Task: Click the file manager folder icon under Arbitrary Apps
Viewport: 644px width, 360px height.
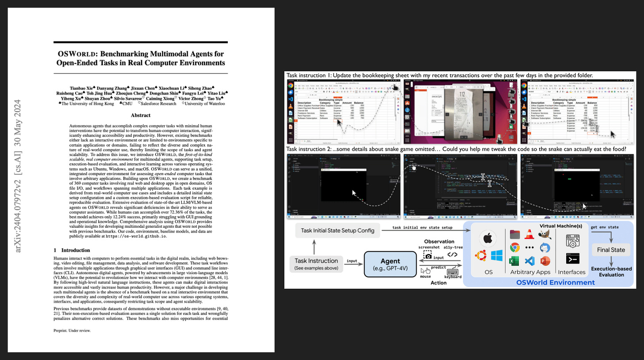Action: tap(514, 234)
